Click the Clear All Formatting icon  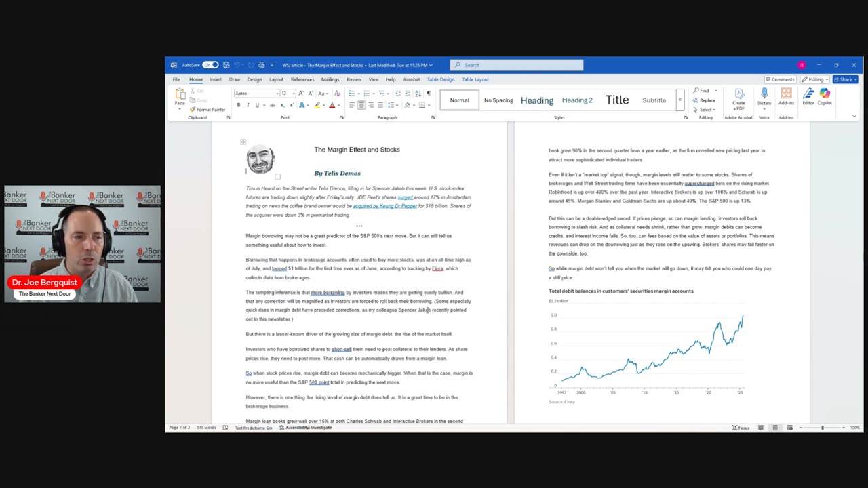337,94
